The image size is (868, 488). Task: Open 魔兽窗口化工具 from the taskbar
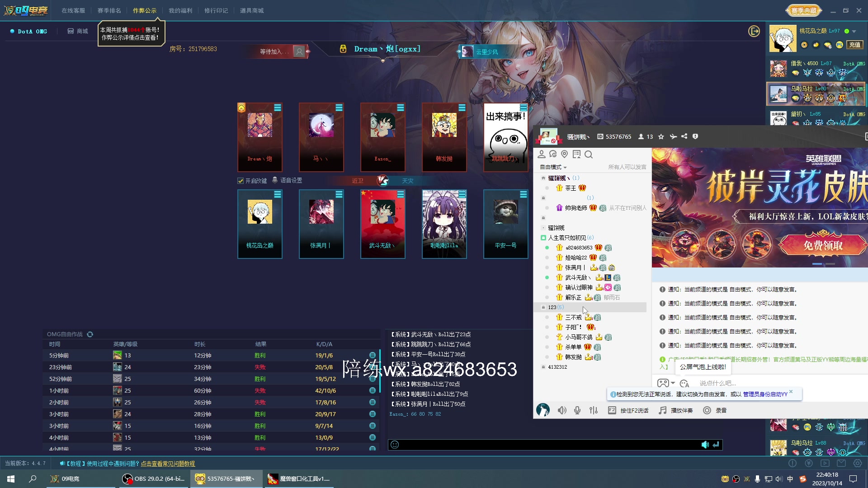(x=298, y=479)
